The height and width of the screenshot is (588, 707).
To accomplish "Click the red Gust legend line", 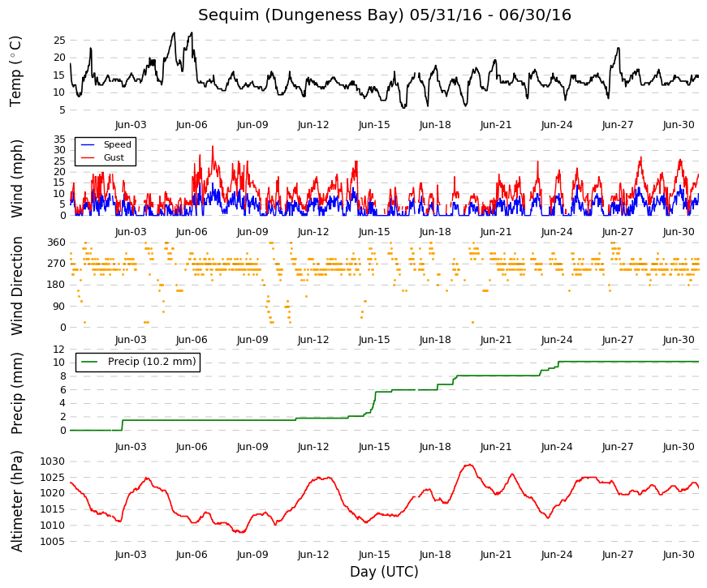I will [88, 157].
